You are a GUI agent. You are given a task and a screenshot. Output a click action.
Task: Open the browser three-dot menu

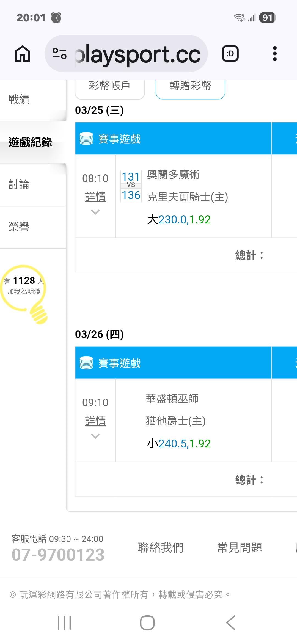pyautogui.click(x=274, y=54)
